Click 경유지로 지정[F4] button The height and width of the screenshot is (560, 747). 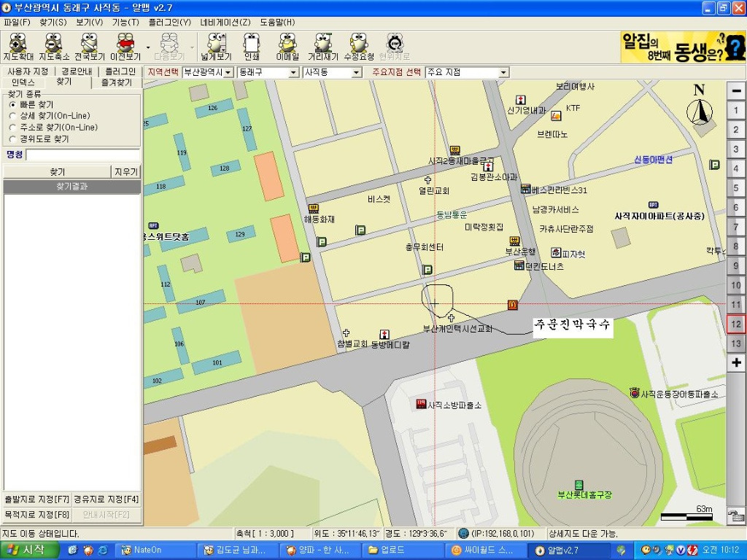tap(107, 499)
